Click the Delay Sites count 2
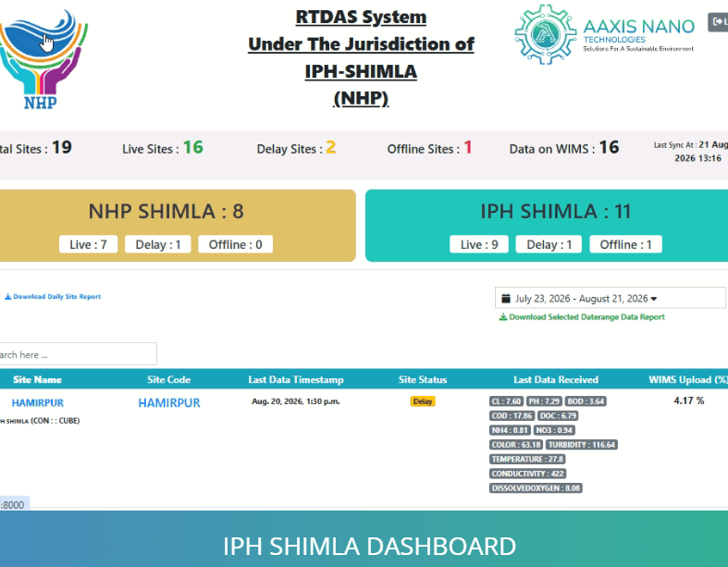Viewport: 728px width, 567px height. [x=330, y=147]
